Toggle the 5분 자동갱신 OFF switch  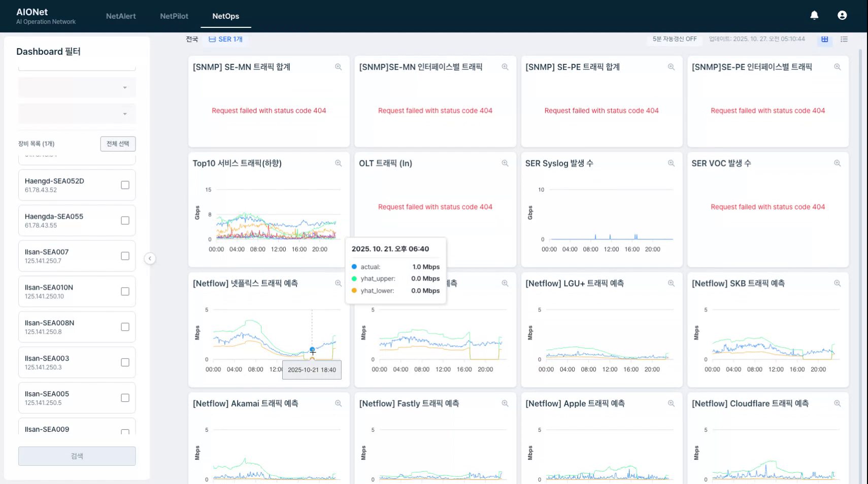[675, 39]
